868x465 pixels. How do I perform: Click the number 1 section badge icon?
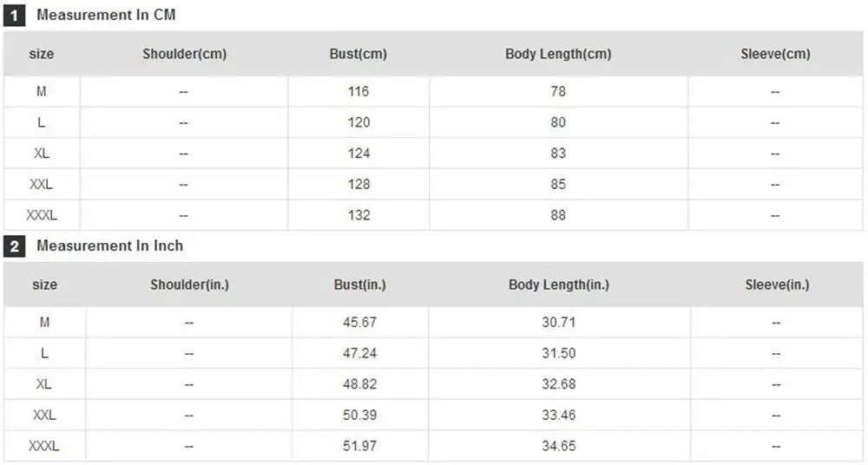point(15,15)
